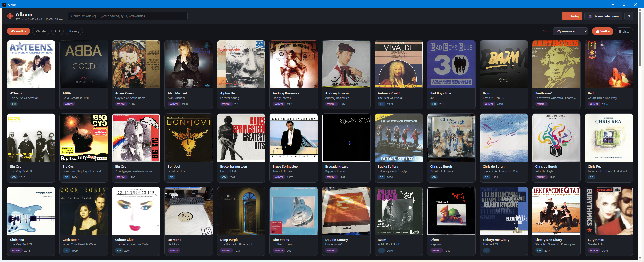644x262 pixels.
Task: Open the Big Cyc Bombowe Hity cover
Action: point(84,138)
